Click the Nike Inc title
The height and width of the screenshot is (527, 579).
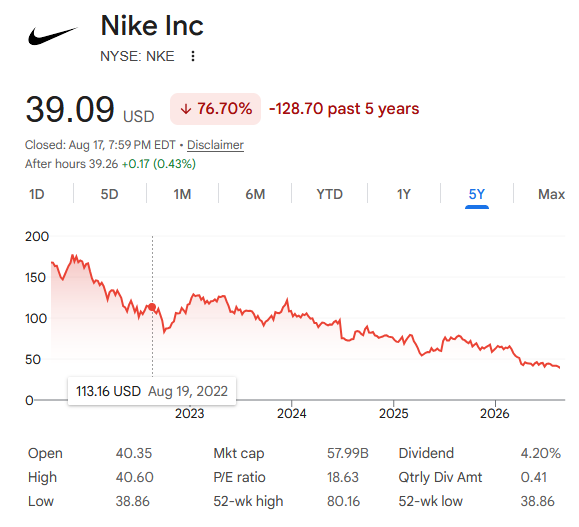point(152,26)
